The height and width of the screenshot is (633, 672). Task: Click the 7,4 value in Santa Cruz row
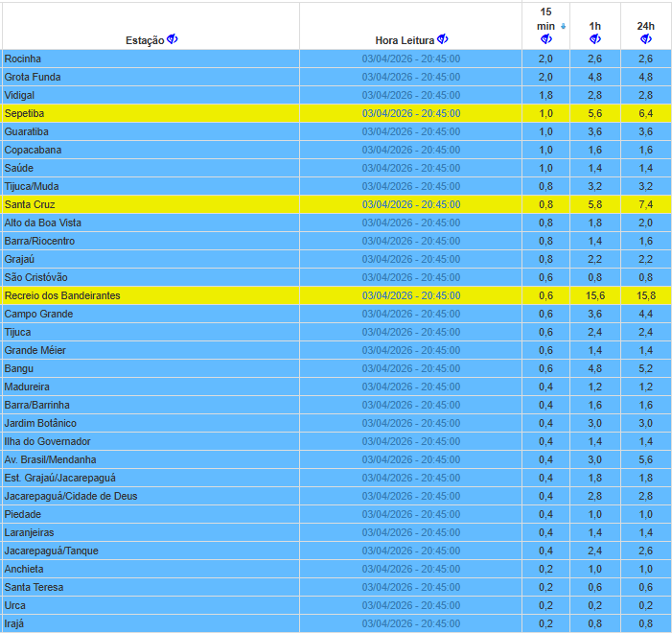click(x=646, y=204)
